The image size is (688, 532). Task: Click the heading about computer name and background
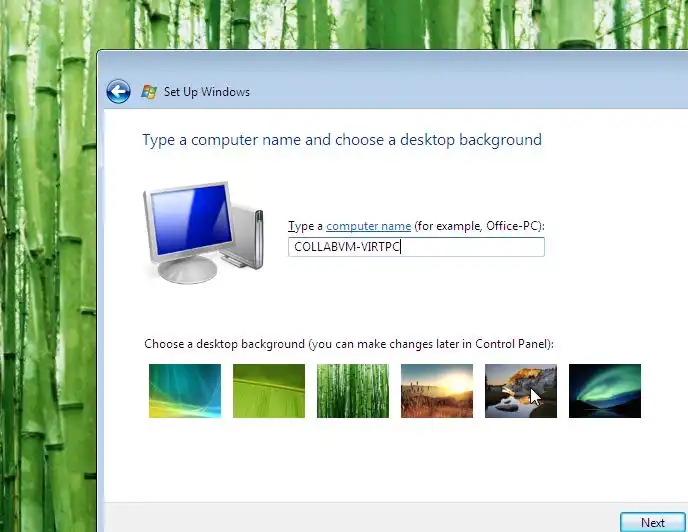pyautogui.click(x=342, y=140)
